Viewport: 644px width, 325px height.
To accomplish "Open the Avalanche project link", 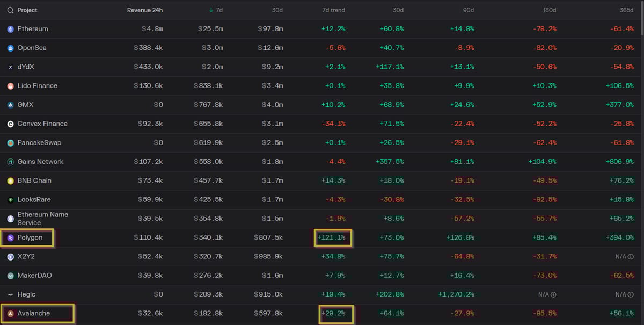I will 34,313.
